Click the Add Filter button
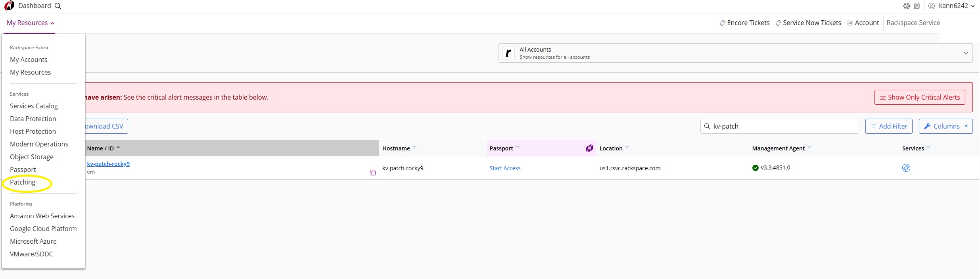 click(x=889, y=126)
